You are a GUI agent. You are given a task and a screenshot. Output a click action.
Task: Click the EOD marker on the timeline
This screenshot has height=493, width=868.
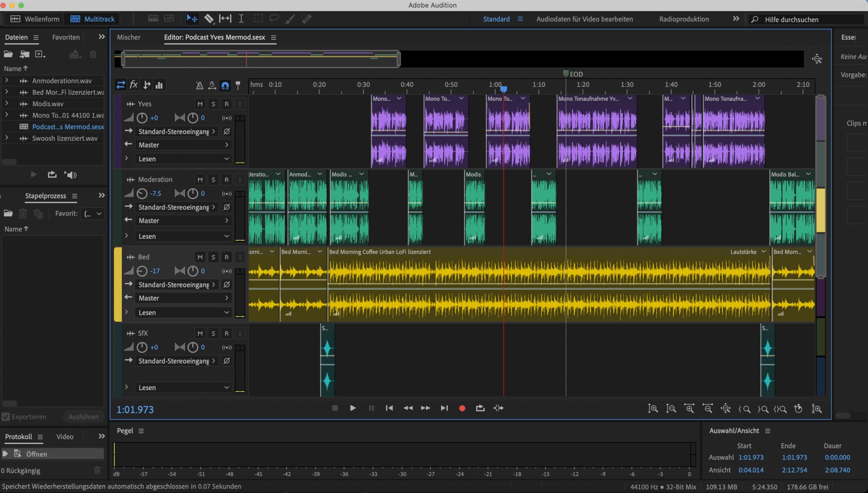[x=566, y=74]
